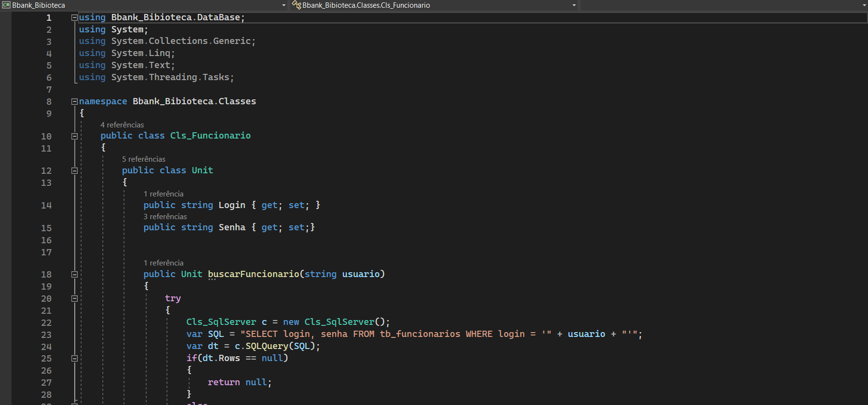Image resolution: width=868 pixels, height=405 pixels.
Task: Click the class icon beside Bbank_Bibioteca.Classes.Cls_Funcionario
Action: click(297, 5)
